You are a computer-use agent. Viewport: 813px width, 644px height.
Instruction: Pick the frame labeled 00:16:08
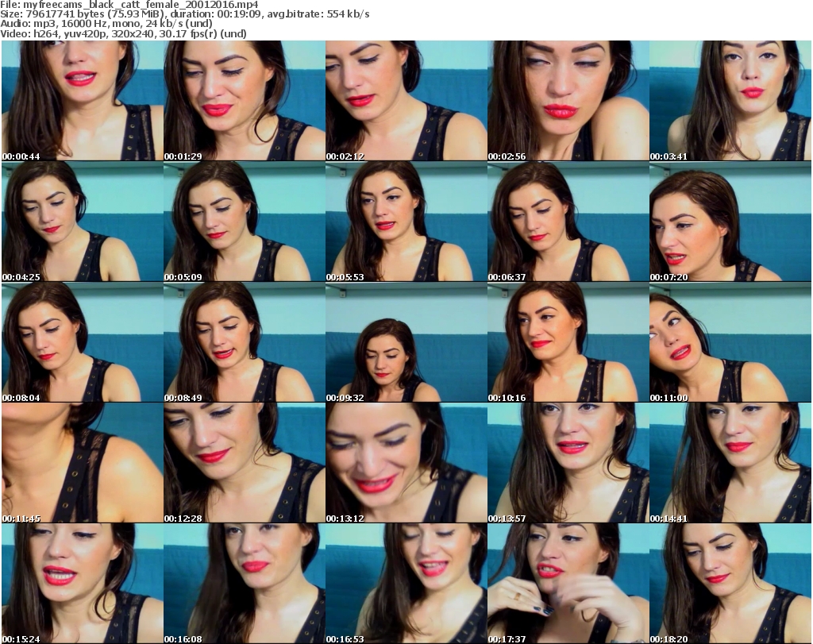click(245, 584)
